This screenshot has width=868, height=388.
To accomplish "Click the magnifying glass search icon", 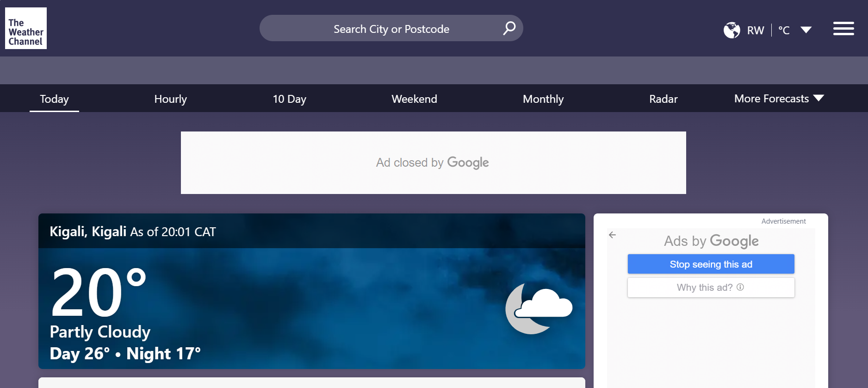I will pos(509,28).
